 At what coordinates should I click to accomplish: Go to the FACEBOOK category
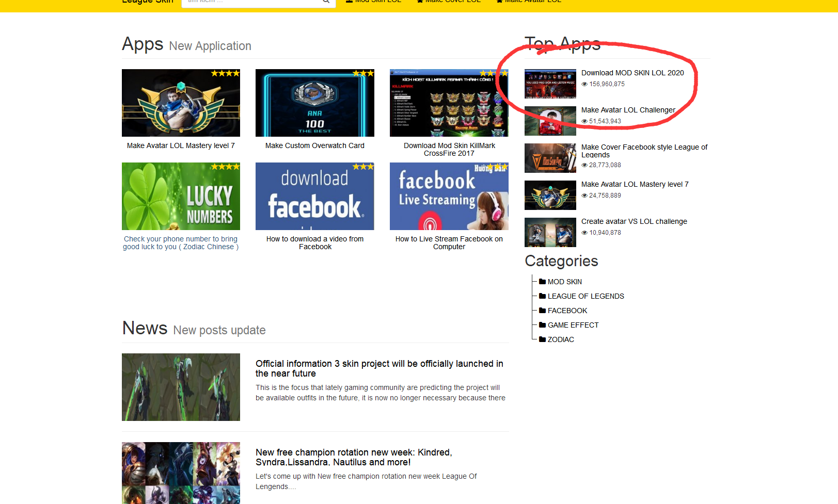tap(567, 311)
